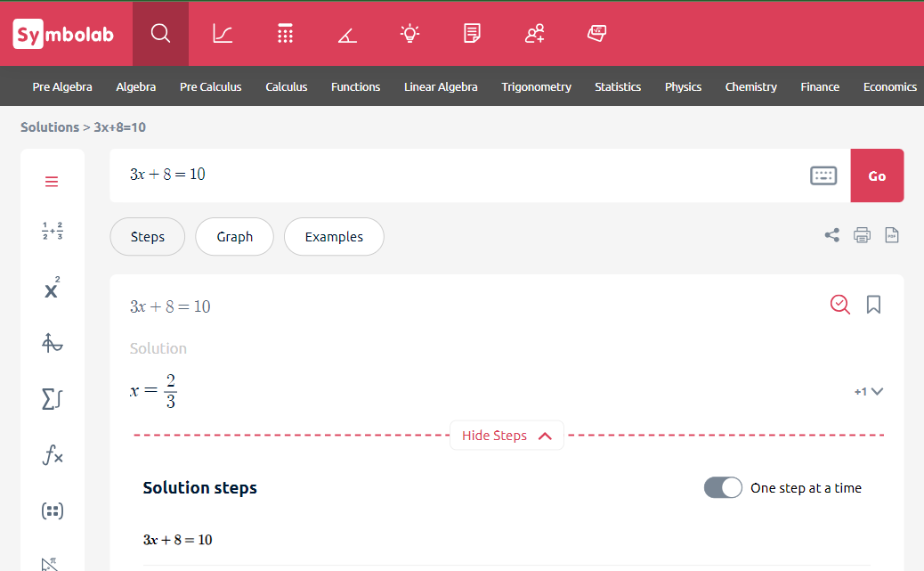Jump to the Steps section
Image resolution: width=924 pixels, height=571 pixels.
tap(147, 237)
